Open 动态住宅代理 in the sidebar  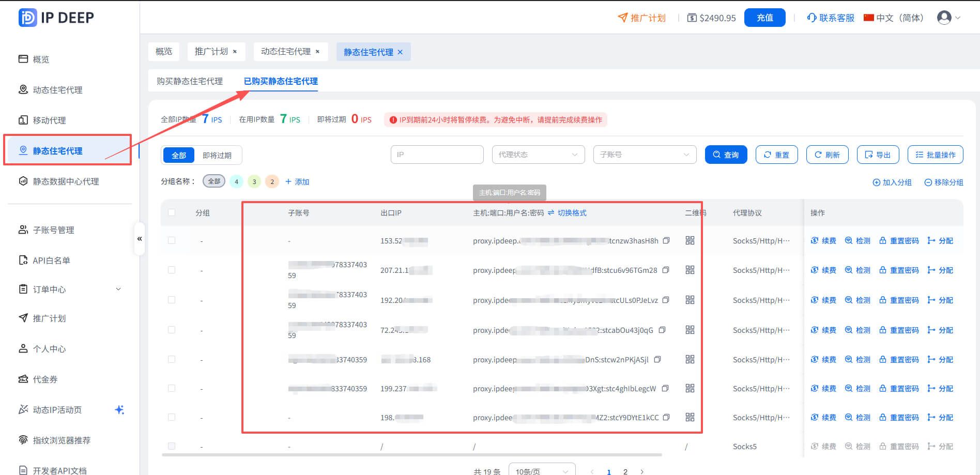point(70,89)
